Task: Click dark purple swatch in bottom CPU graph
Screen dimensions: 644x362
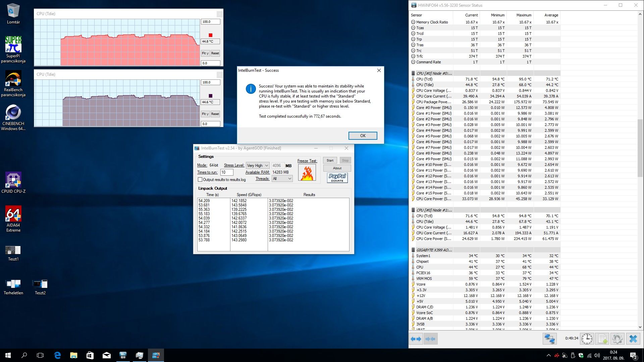Action: click(211, 96)
